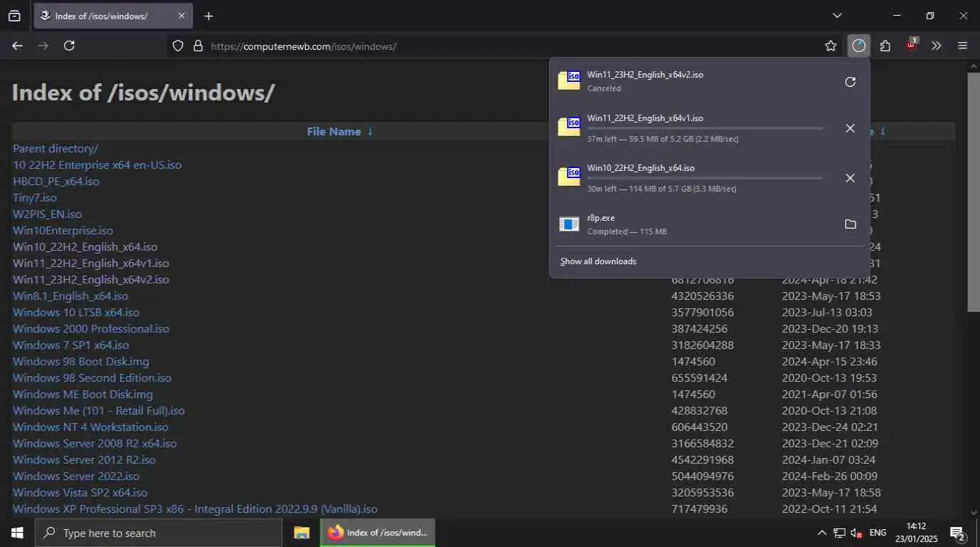The height and width of the screenshot is (547, 980).
Task: Click Windows Server 2022.iso link
Action: pyautogui.click(x=76, y=476)
